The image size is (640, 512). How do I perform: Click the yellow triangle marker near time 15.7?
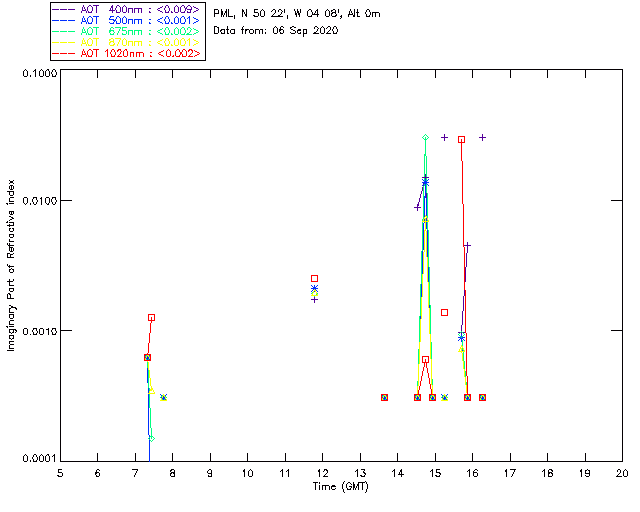pos(461,349)
